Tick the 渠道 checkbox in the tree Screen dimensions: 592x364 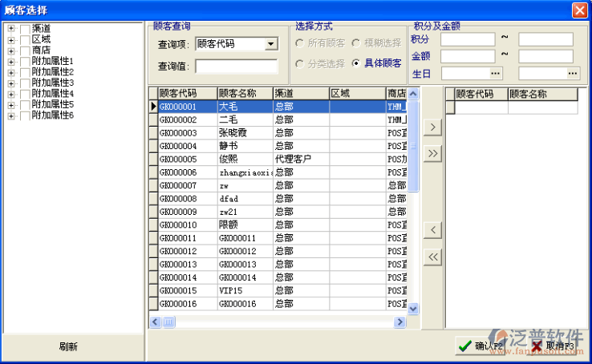pos(25,29)
